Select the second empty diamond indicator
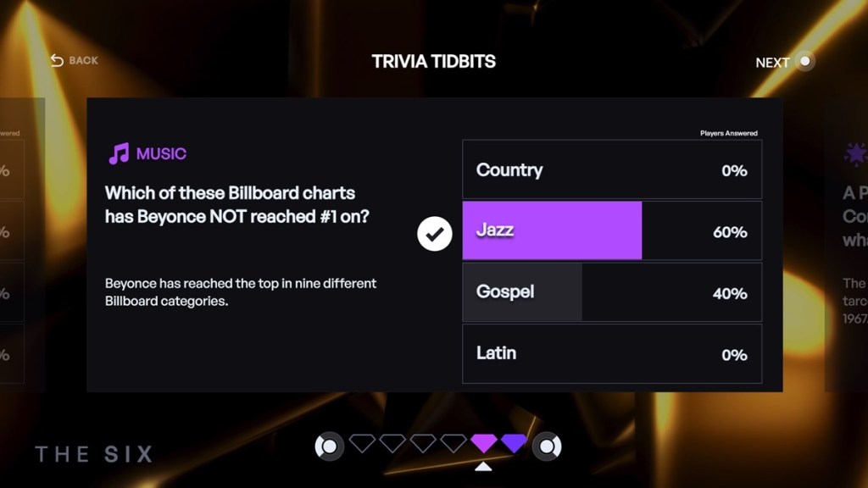The width and height of the screenshot is (868, 488). 392,443
